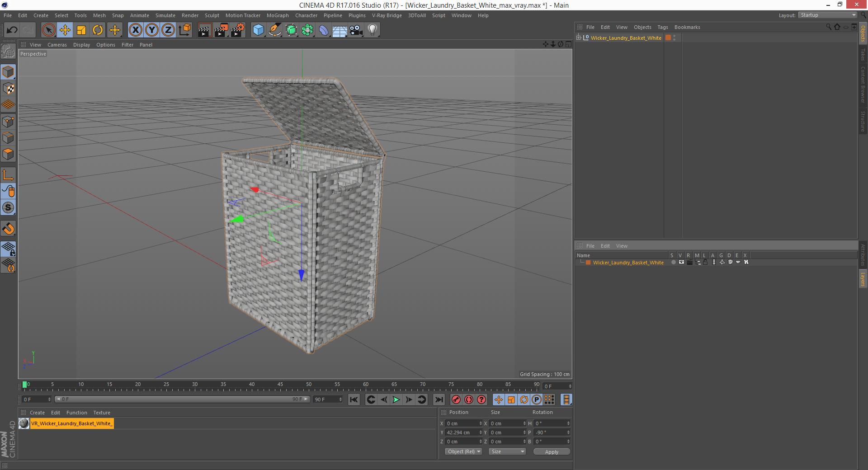Toggle X axis lock
This screenshot has width=868, height=470.
tap(135, 30)
